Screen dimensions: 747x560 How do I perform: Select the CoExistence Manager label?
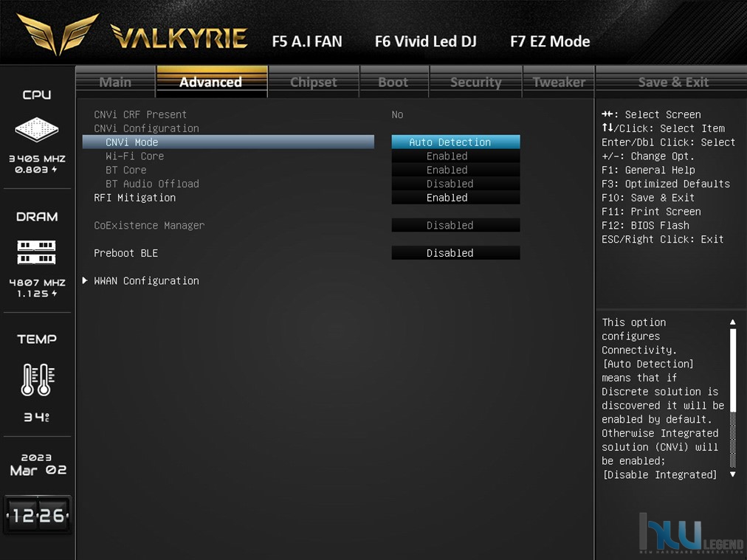[149, 225]
